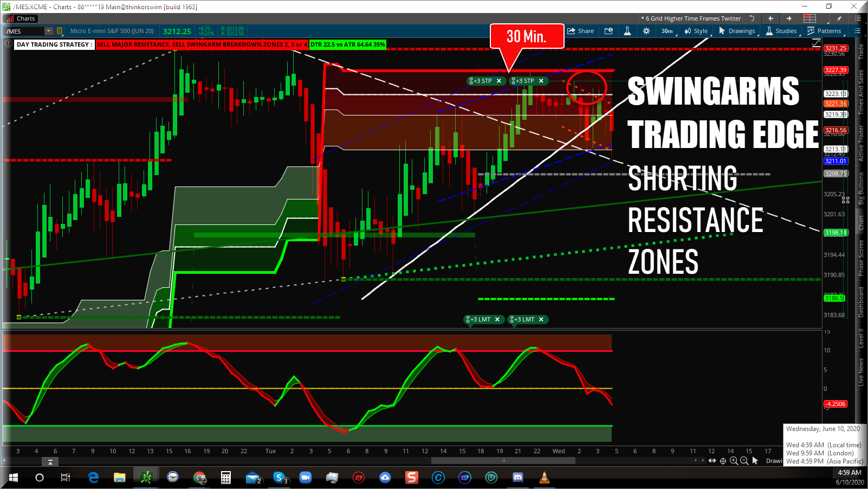
Task: Open the Chart sidebar tab
Action: (x=861, y=223)
